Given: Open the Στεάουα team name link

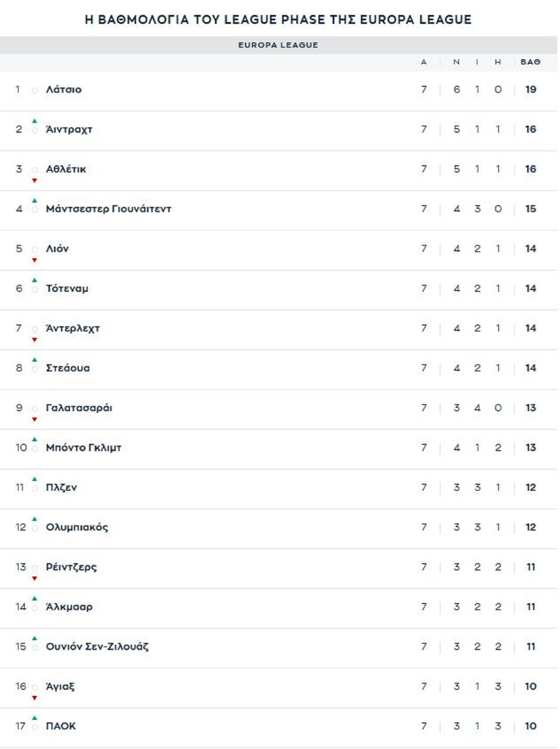Looking at the screenshot, I should 68,368.
